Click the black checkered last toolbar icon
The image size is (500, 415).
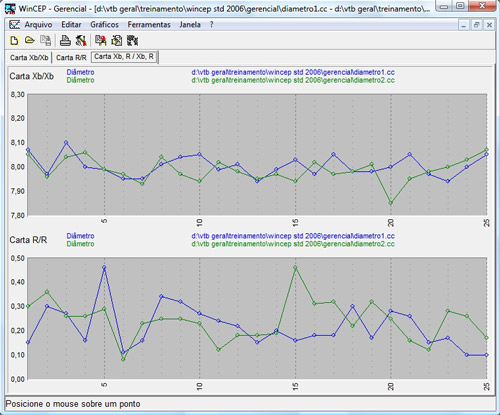(x=133, y=41)
